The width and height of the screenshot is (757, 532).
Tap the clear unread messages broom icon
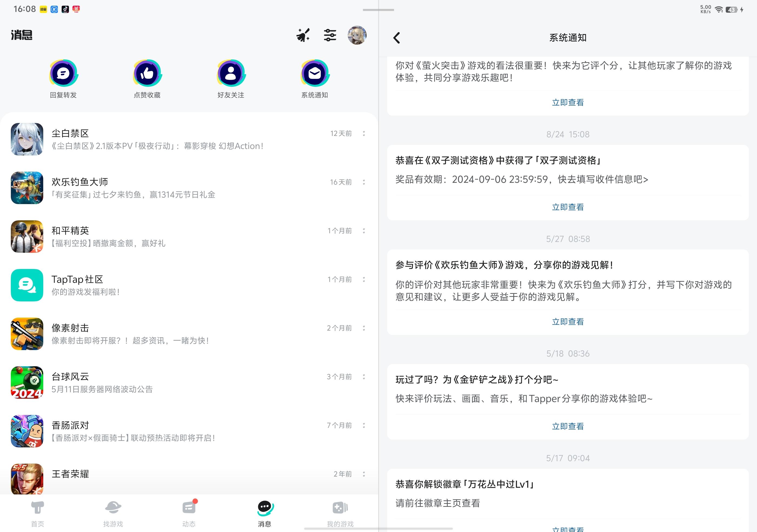(303, 35)
